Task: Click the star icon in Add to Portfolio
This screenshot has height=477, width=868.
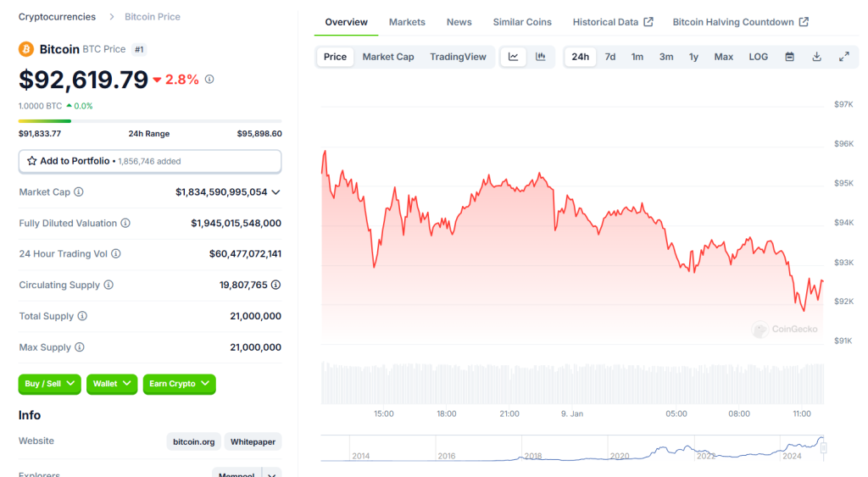Action: pos(32,161)
